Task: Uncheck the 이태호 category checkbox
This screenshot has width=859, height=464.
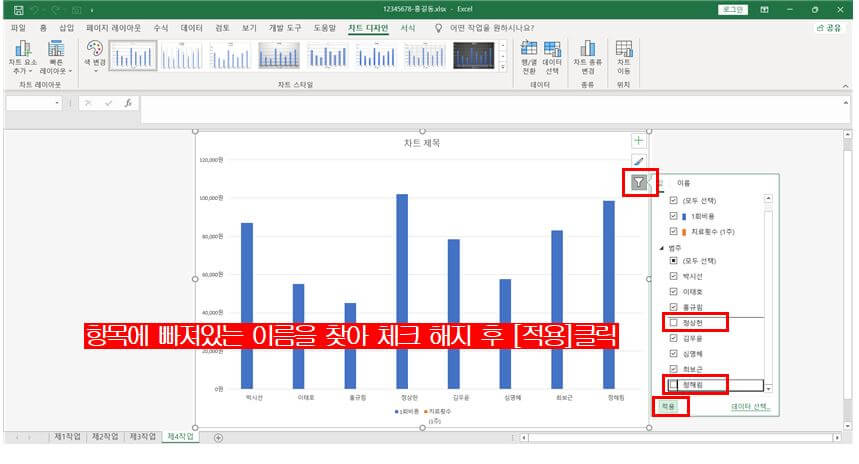Action: [x=673, y=291]
